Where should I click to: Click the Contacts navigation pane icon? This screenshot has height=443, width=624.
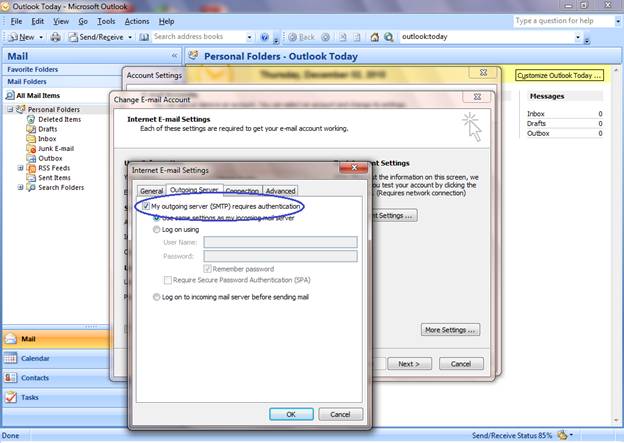pyautogui.click(x=11, y=378)
